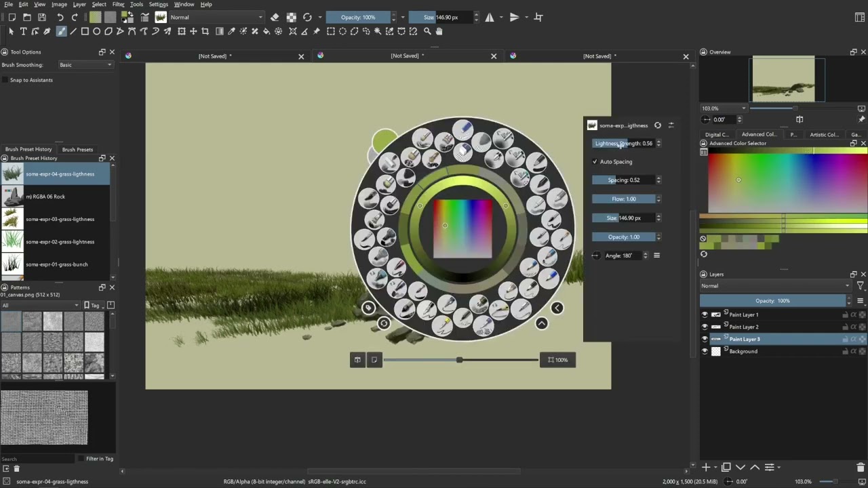The height and width of the screenshot is (488, 868).
Task: Uncheck Auto Spacing in popup palette
Action: (x=595, y=161)
